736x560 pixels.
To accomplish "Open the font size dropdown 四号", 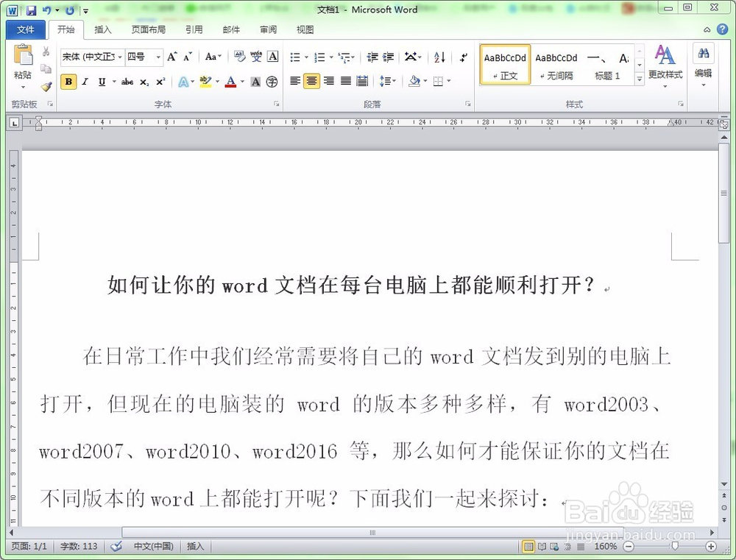I will (158, 57).
